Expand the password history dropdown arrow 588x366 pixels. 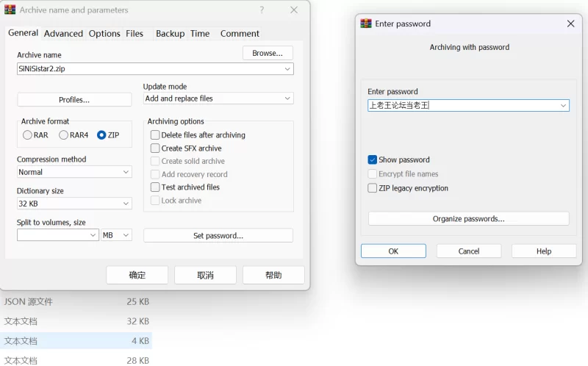563,106
